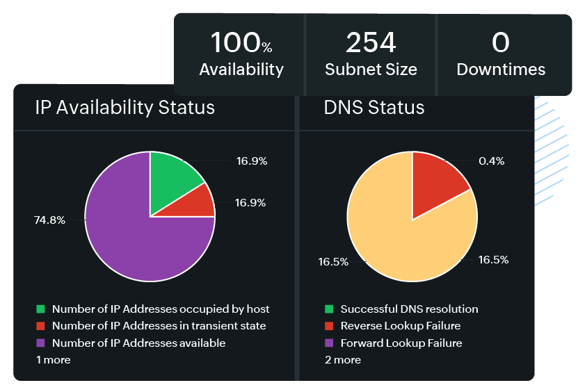Click green Successful DNS resolution swatch
This screenshot has width=578, height=392.
(x=329, y=309)
